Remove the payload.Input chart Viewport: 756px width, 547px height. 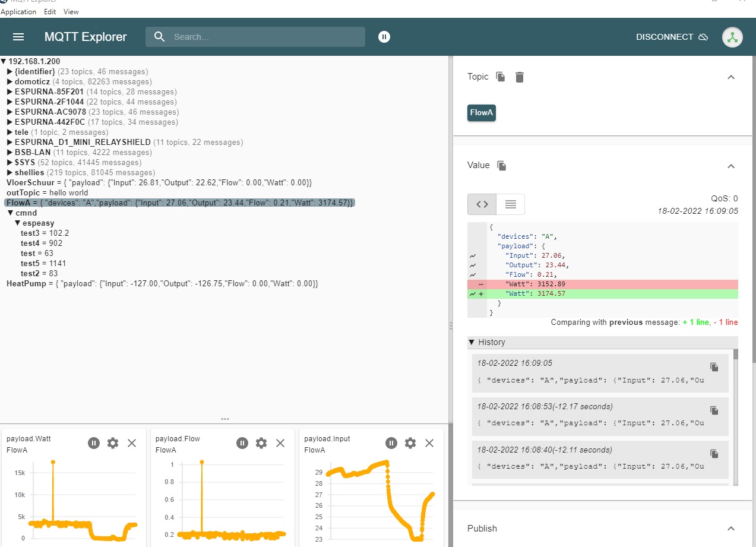[x=429, y=443]
